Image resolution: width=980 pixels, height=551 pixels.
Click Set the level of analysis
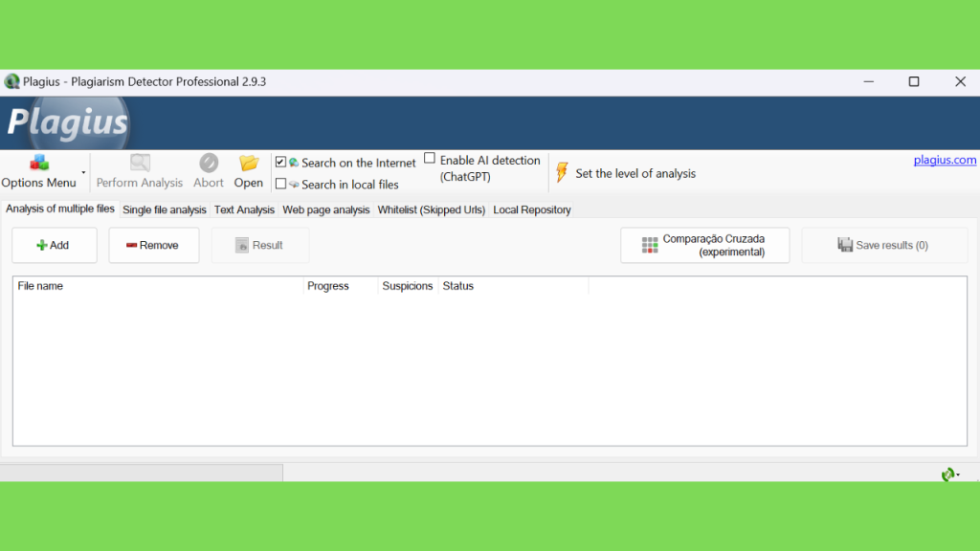[x=625, y=173]
